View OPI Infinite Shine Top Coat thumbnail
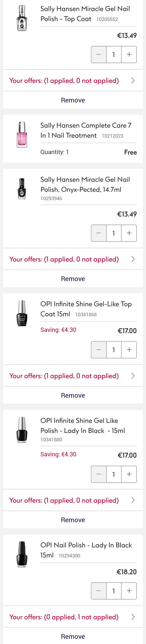 coord(22,313)
